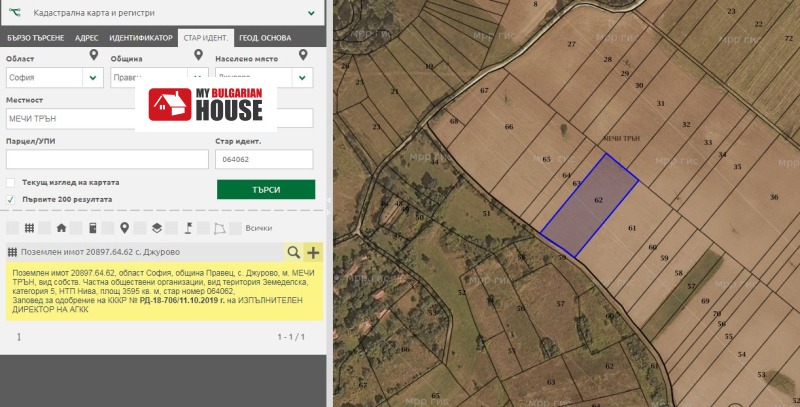Click the map pin next to Област
Image resolution: width=800 pixels, height=407 pixels.
click(x=93, y=58)
